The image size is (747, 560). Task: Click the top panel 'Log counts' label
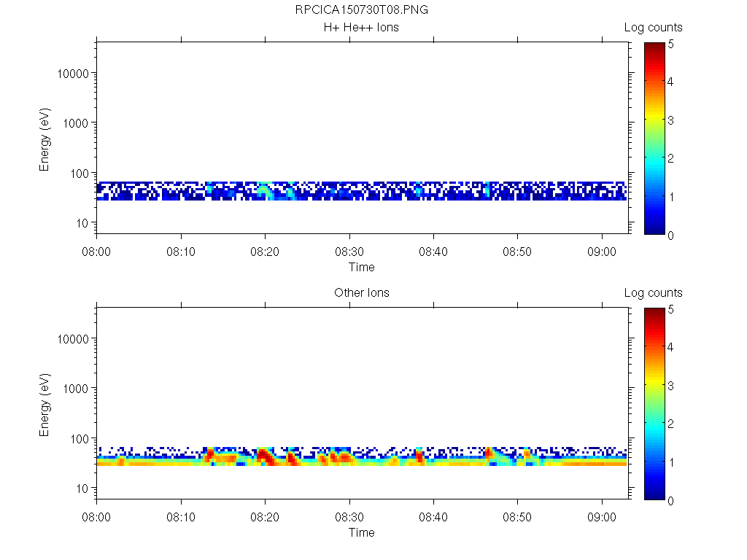[x=653, y=28]
